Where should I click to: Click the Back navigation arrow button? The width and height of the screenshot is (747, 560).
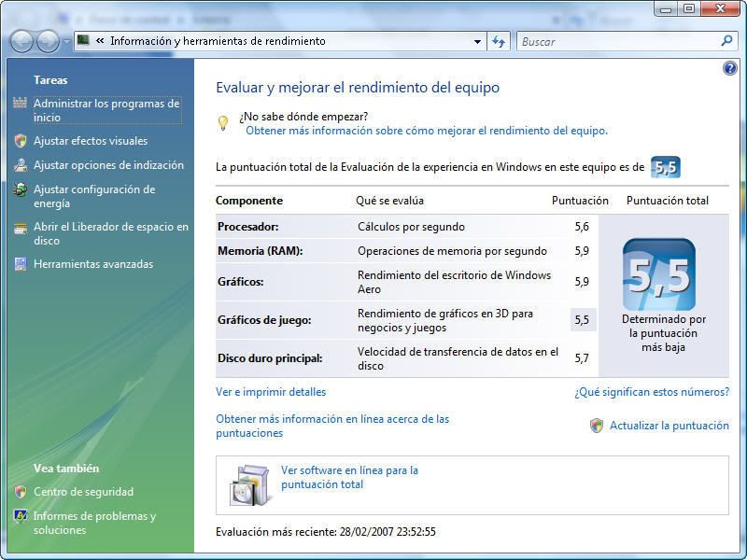[x=21, y=41]
